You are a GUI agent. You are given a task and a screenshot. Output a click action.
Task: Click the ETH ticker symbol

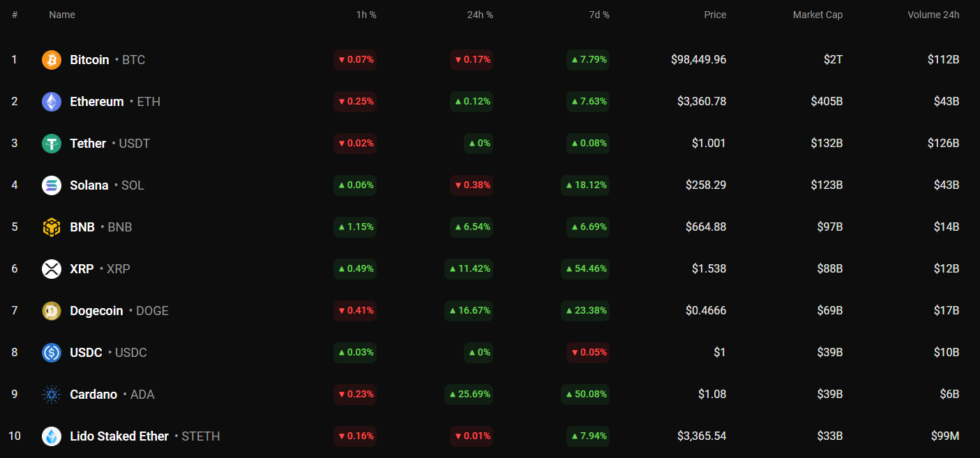point(149,102)
